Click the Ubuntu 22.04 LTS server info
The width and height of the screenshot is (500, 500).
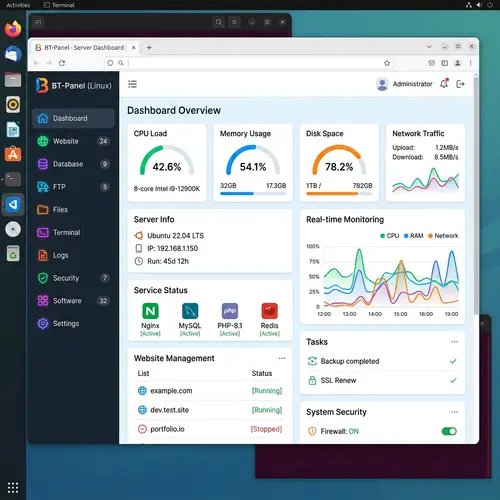[169, 236]
